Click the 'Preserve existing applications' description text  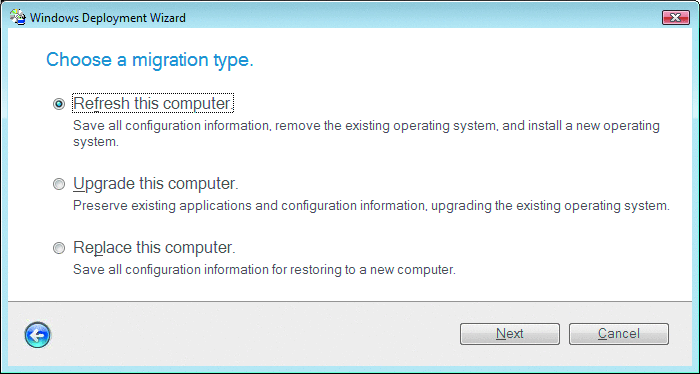371,206
